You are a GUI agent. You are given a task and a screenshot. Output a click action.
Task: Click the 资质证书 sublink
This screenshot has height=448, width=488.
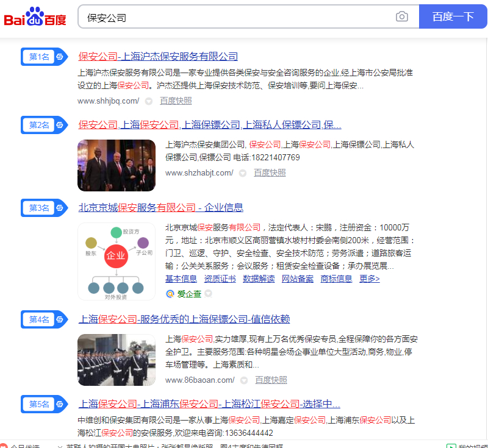point(220,279)
